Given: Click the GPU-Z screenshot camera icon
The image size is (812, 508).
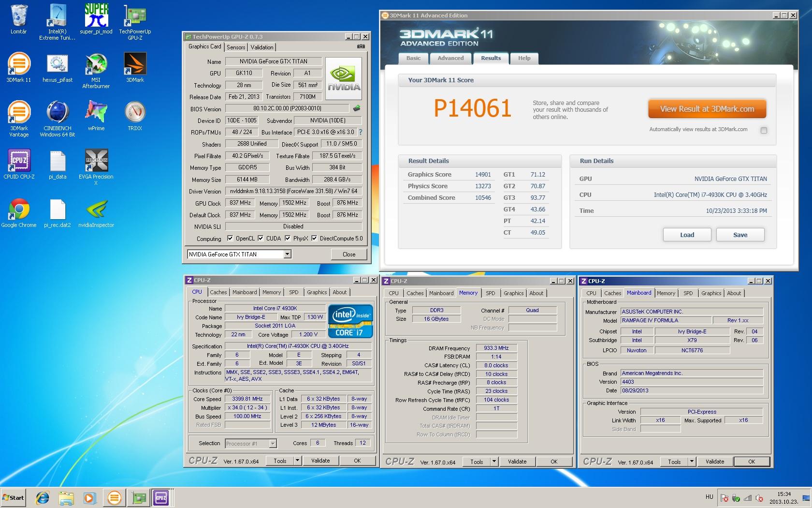Looking at the screenshot, I should tap(361, 47).
